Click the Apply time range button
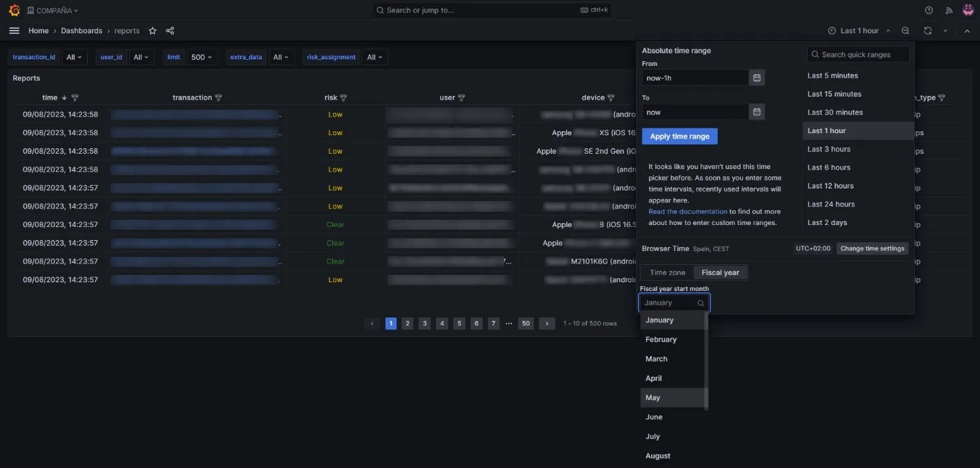 680,136
